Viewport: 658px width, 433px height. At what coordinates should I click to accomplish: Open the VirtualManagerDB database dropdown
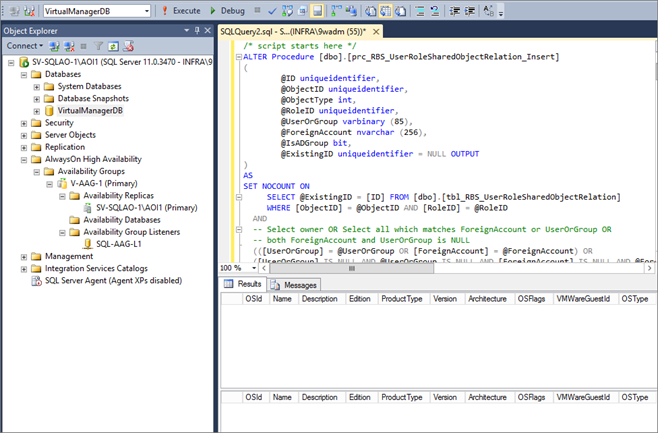[146, 11]
